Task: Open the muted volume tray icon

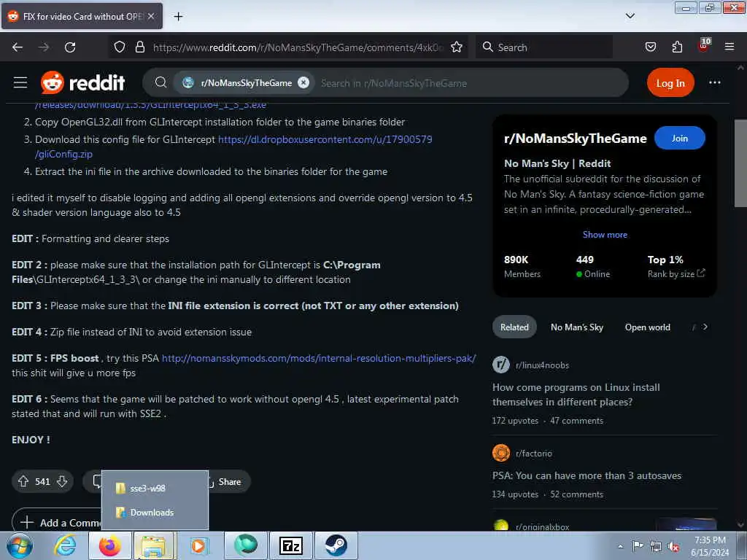Action: [x=673, y=546]
